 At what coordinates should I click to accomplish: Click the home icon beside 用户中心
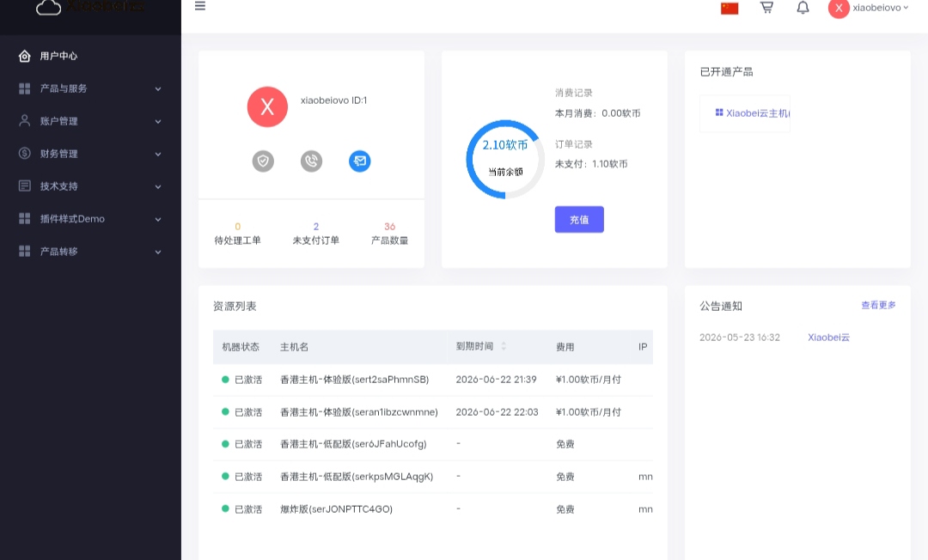coord(24,56)
